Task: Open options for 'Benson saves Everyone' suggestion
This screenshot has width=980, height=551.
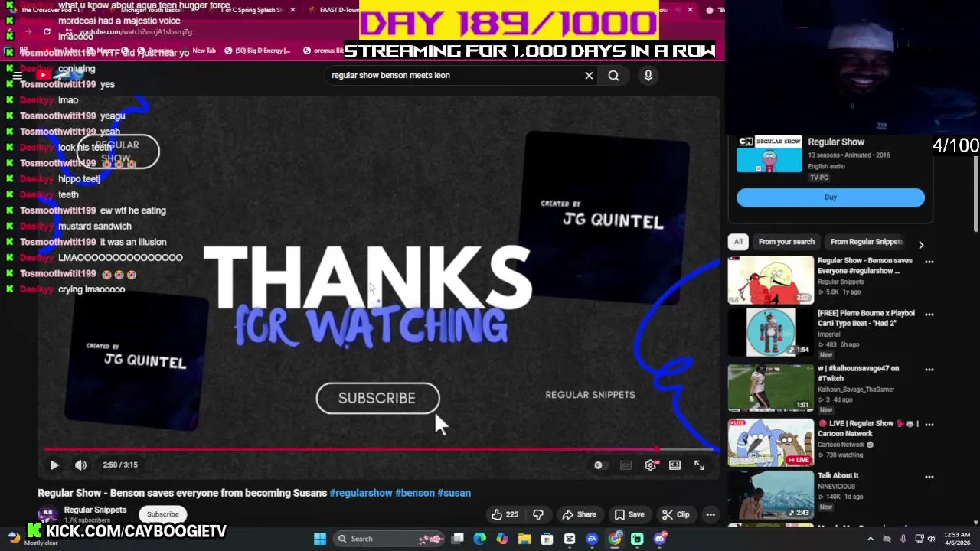Action: click(929, 262)
